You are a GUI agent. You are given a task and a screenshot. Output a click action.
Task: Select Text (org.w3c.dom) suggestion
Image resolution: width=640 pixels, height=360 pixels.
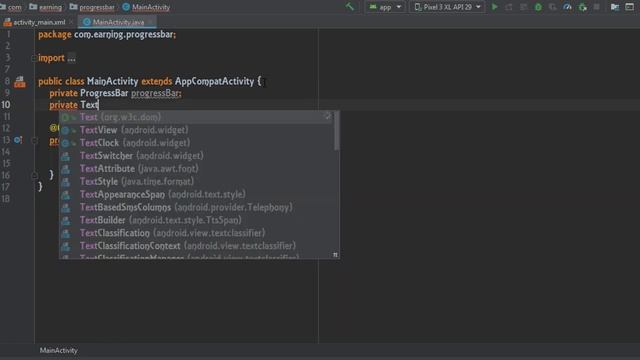pos(197,117)
